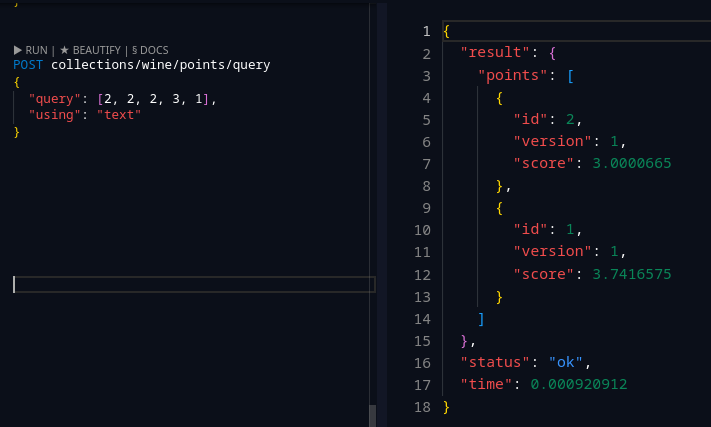Click the editor vertical scrollbar thumb
711x427 pixels.
372,414
